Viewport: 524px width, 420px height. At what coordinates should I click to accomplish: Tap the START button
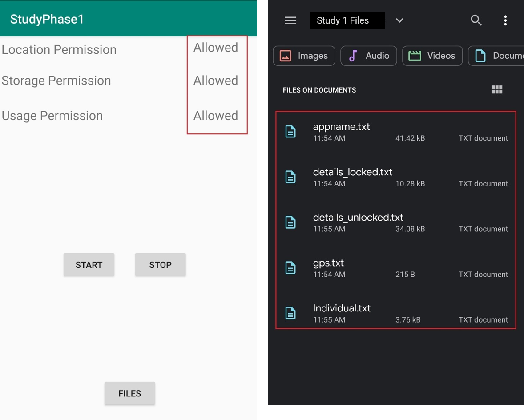point(89,265)
